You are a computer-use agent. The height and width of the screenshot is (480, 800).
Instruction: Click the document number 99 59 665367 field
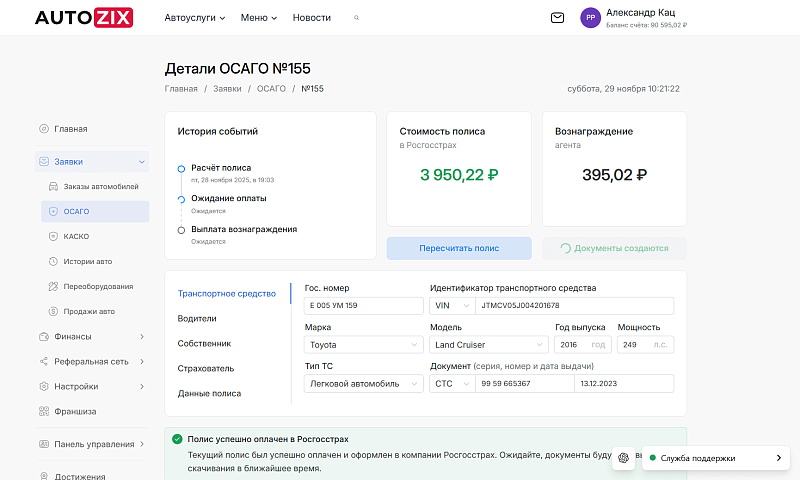tap(524, 384)
